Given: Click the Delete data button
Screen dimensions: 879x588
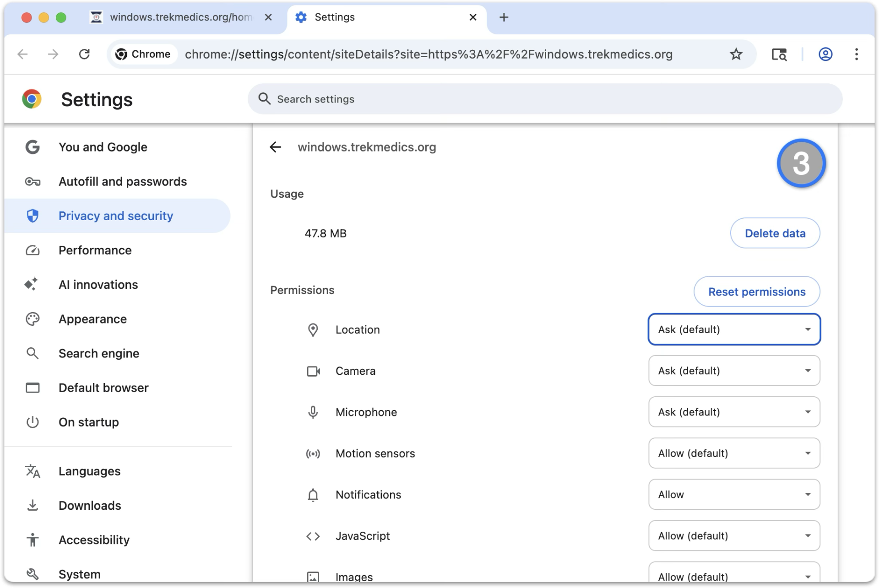Looking at the screenshot, I should pos(775,233).
